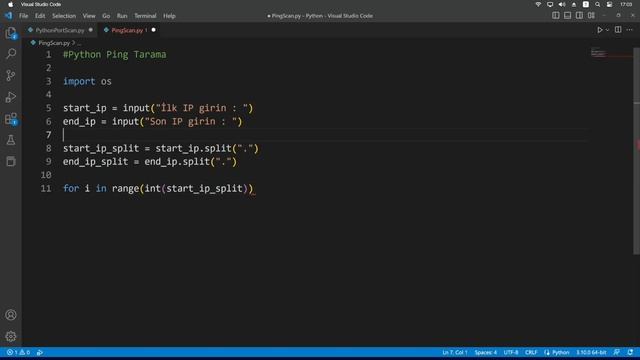The height and width of the screenshot is (360, 640).
Task: Open Spotlight search in macOS menu bar
Action: click(598, 4)
